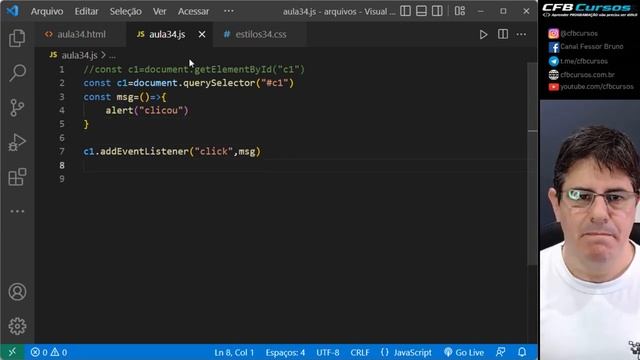This screenshot has width=640, height=360.
Task: Open the Extensions view
Action: [x=17, y=177]
